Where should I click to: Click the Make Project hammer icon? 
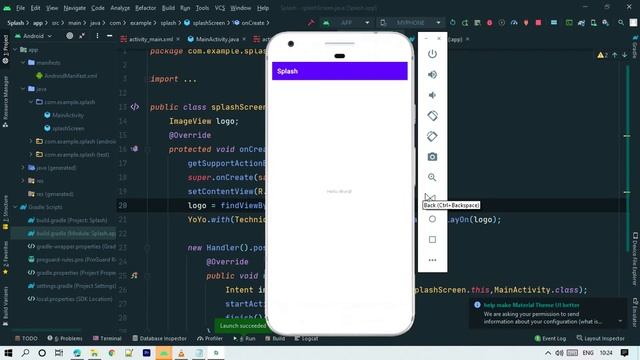coord(311,23)
